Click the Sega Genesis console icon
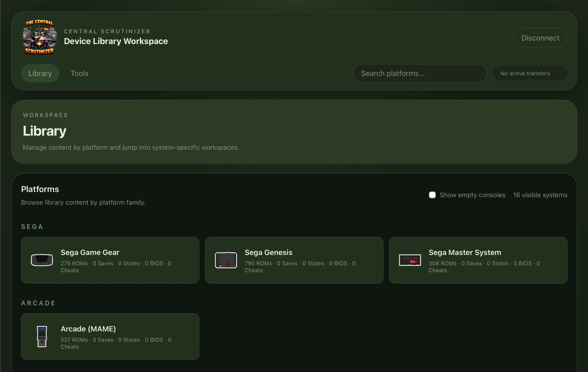The height and width of the screenshot is (372, 588). click(226, 260)
